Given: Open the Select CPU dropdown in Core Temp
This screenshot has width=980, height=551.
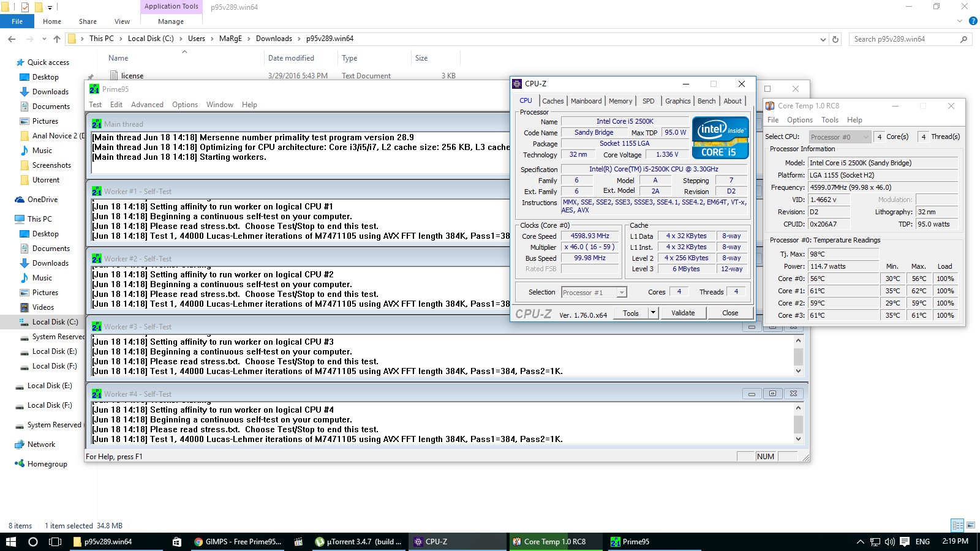Looking at the screenshot, I should [x=839, y=137].
